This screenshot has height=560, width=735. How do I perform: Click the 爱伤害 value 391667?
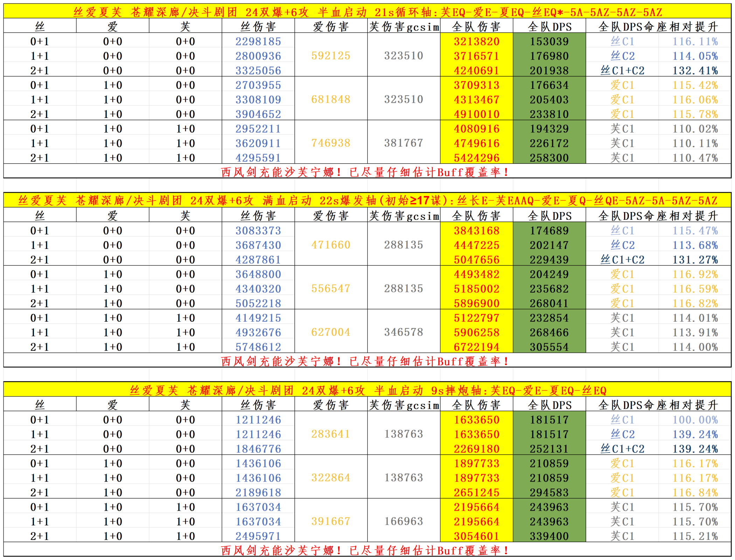tap(331, 521)
